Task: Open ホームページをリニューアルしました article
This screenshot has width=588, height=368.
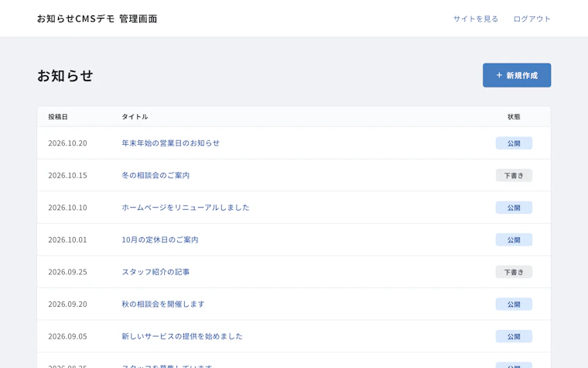Action: click(185, 208)
